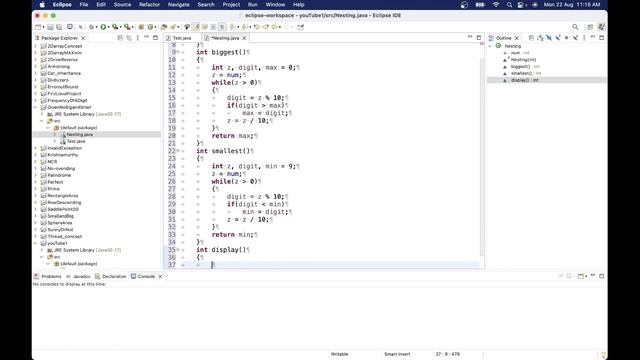Select the Java perspective icon
640x360 pixels.
pyautogui.click(x=601, y=27)
